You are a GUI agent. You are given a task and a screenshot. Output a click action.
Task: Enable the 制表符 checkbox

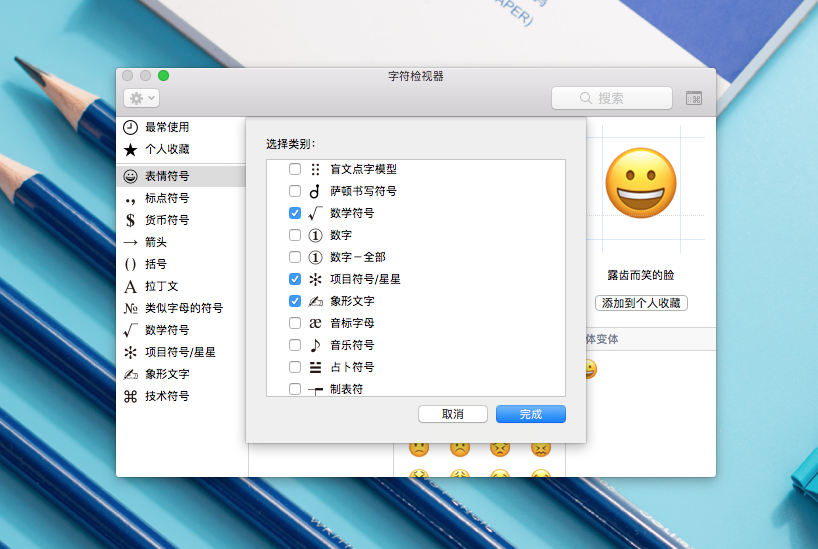pyautogui.click(x=295, y=389)
